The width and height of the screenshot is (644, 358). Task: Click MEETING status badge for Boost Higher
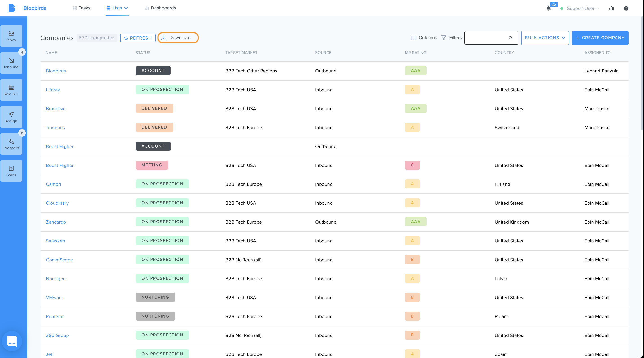point(152,165)
